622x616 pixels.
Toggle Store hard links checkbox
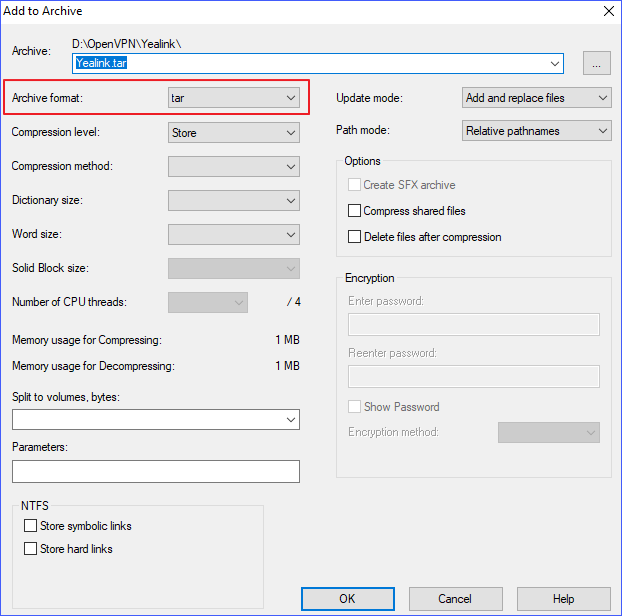coord(30,549)
